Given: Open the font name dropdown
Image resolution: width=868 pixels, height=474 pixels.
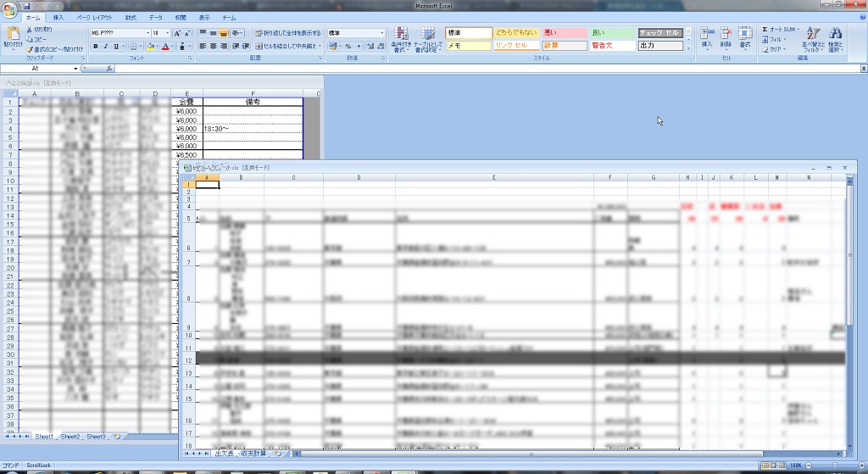Looking at the screenshot, I should click(x=147, y=33).
